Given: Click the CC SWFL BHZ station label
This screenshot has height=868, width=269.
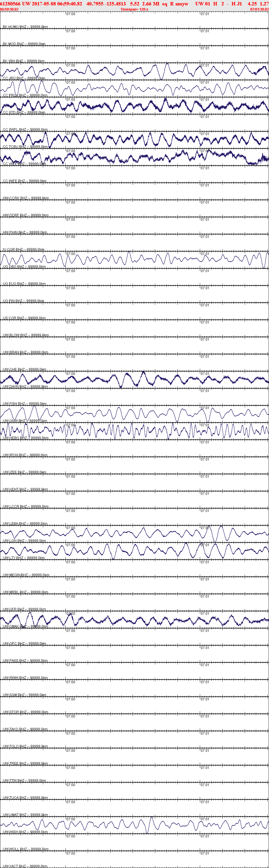Looking at the screenshot, I should click(25, 129).
